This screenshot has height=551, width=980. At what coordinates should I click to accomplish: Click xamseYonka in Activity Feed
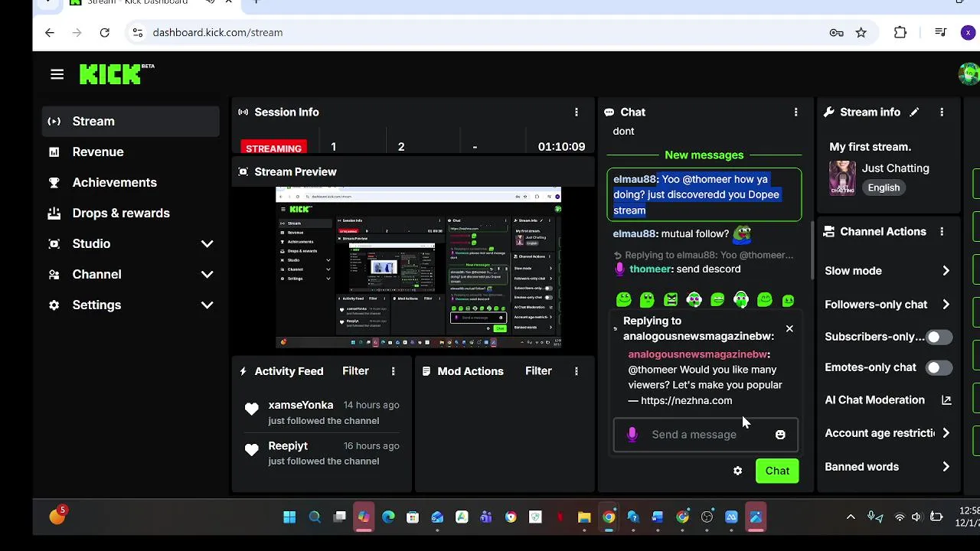point(300,405)
